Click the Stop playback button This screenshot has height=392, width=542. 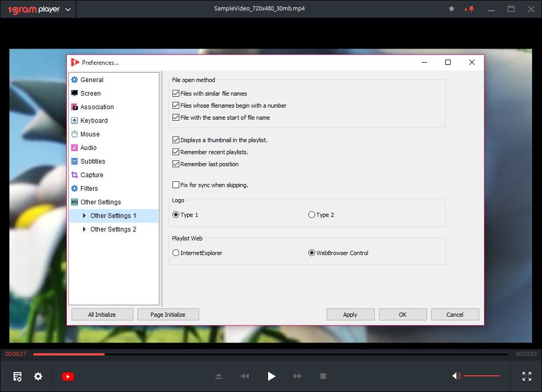(323, 376)
